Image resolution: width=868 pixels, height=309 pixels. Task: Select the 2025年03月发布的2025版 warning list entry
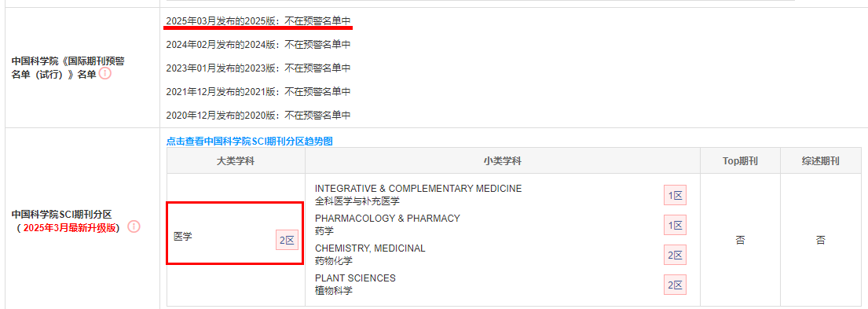(258, 21)
